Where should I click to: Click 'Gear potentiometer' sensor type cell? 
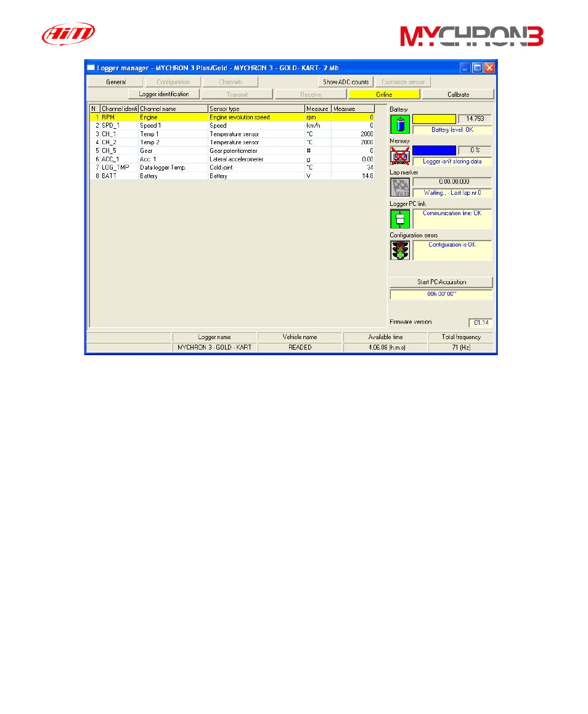[x=256, y=150]
